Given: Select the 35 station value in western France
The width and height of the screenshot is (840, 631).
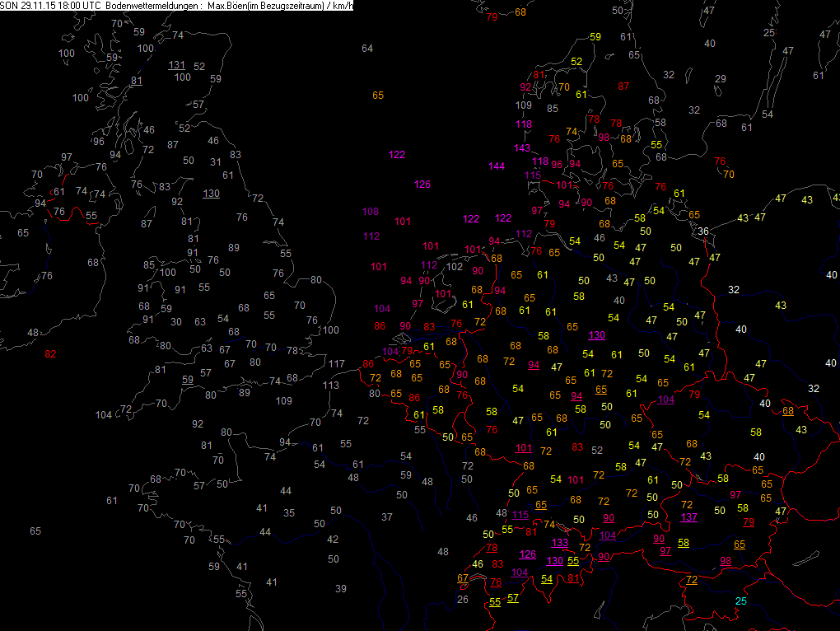Looking at the screenshot, I should click(289, 513).
